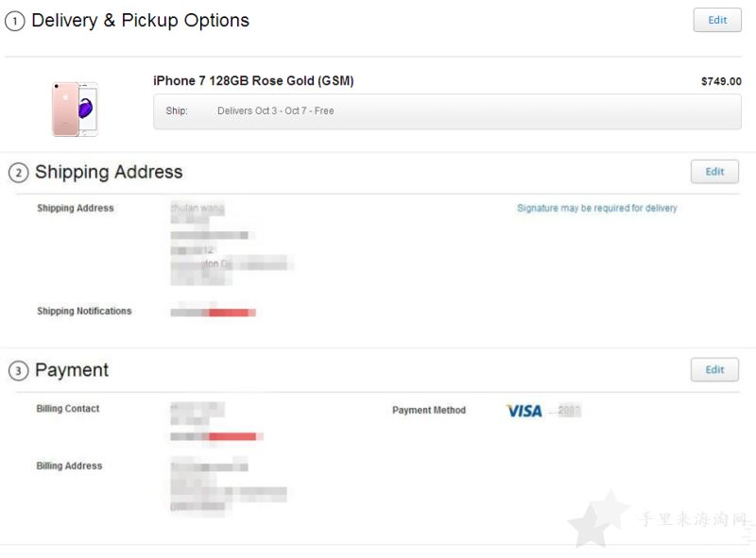The width and height of the screenshot is (756, 558).
Task: Click Edit button in Payment section
Action: [x=714, y=369]
